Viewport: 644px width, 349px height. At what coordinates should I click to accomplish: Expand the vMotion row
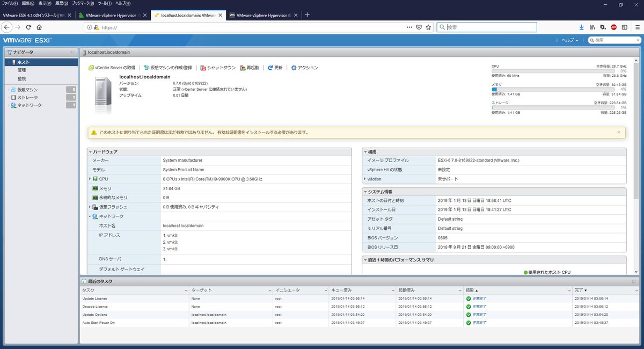(365, 179)
